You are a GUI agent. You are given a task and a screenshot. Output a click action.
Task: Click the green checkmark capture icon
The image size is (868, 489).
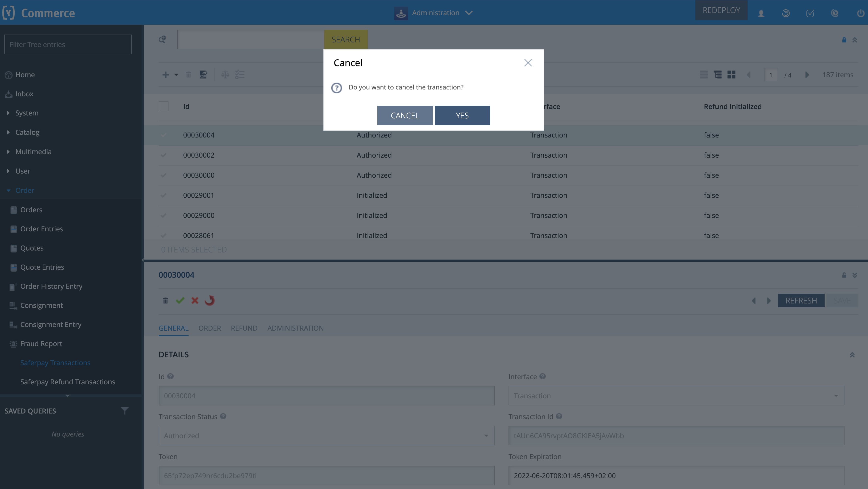click(x=180, y=301)
